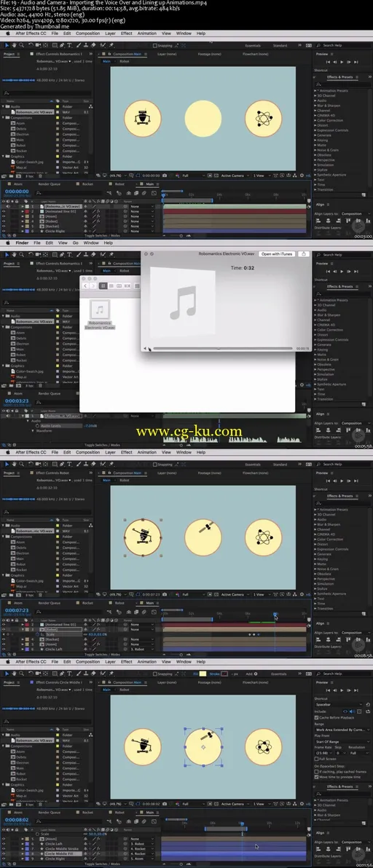Click the Apple menu icon in the Finder frame

pos(7,242)
